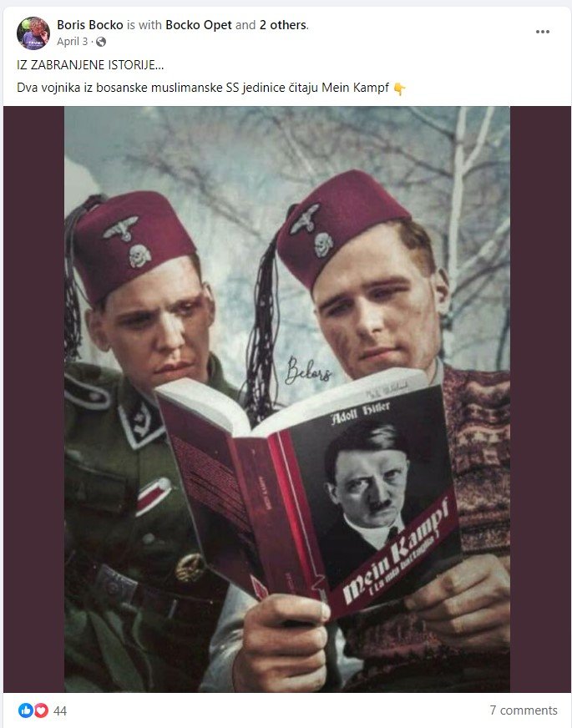Click the red heart Love reaction icon
Viewport: 572px width, 728px height.
[x=41, y=710]
